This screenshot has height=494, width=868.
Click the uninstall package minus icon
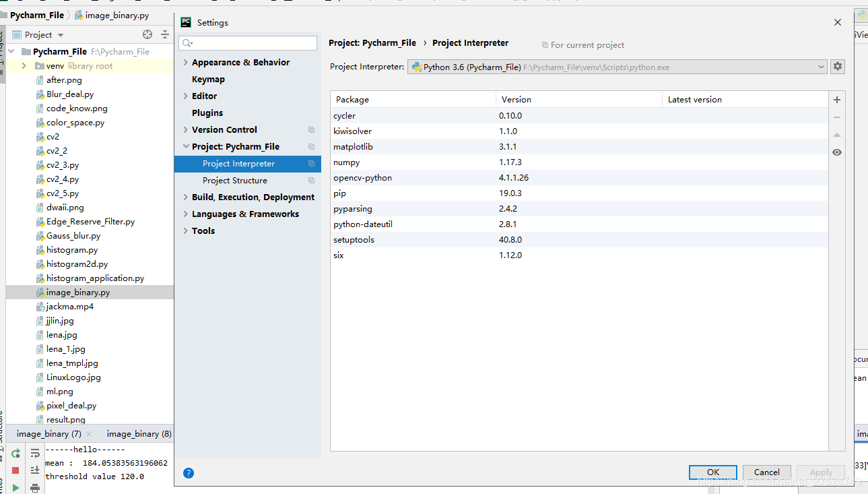coord(836,117)
